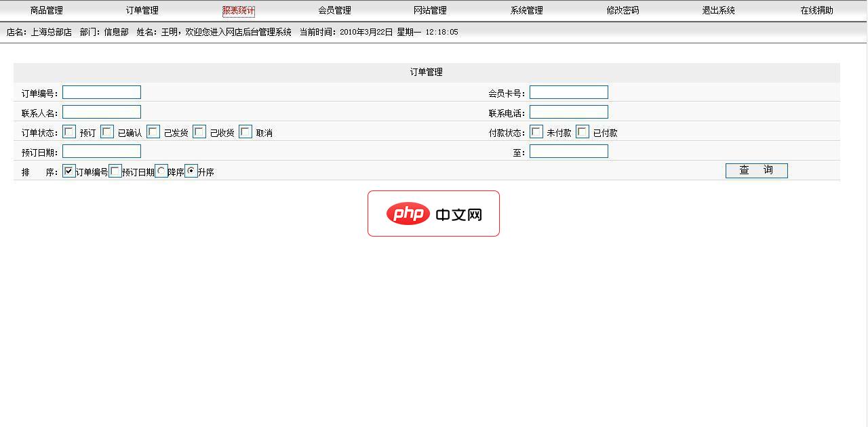Enable the 取消 order status filter
The width and height of the screenshot is (868, 427).
point(244,131)
